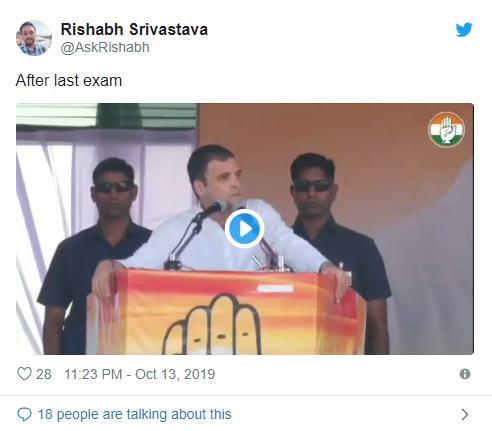This screenshot has height=431, width=492.
Task: Like the tweet with heart icon
Action: click(24, 374)
